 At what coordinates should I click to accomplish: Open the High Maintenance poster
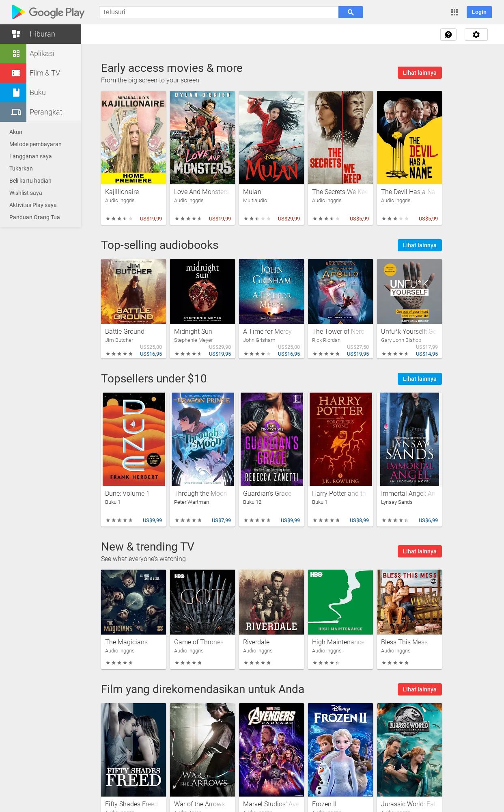pos(340,602)
